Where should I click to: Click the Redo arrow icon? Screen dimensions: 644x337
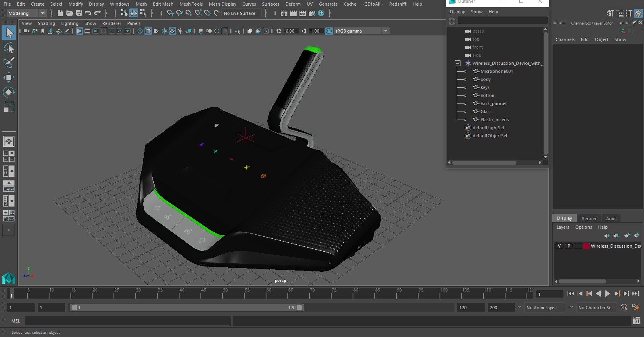(97, 13)
